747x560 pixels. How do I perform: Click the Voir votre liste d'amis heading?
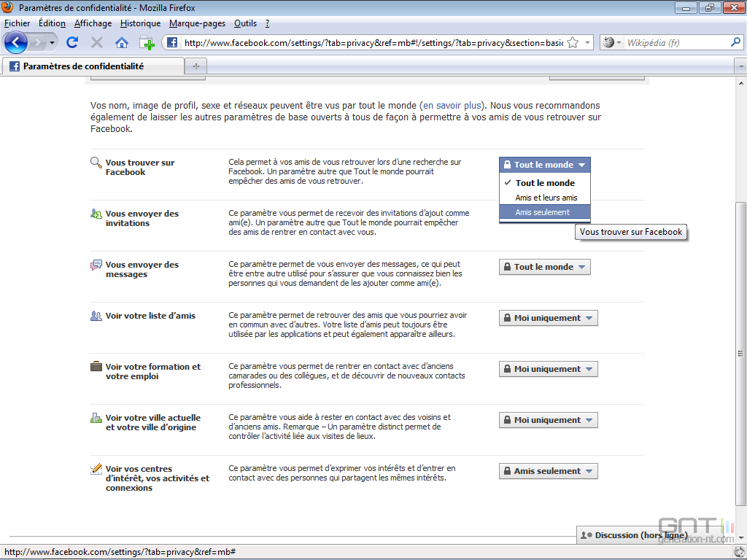click(150, 316)
